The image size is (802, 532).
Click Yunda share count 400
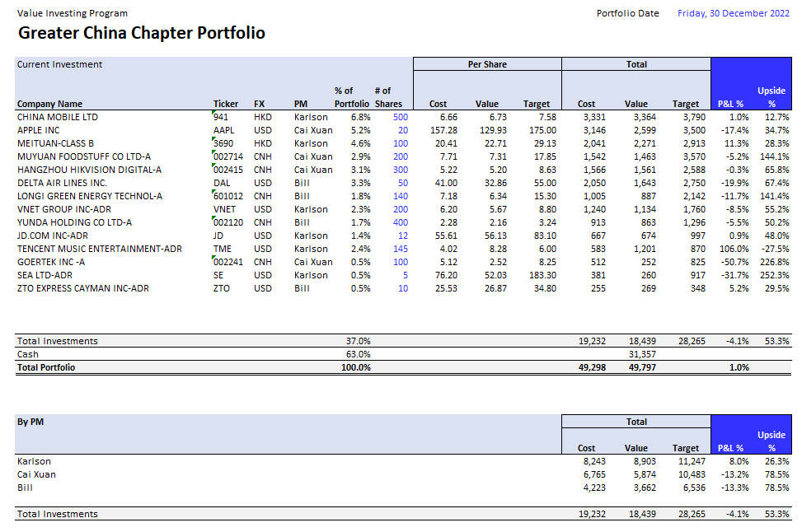[x=401, y=223]
